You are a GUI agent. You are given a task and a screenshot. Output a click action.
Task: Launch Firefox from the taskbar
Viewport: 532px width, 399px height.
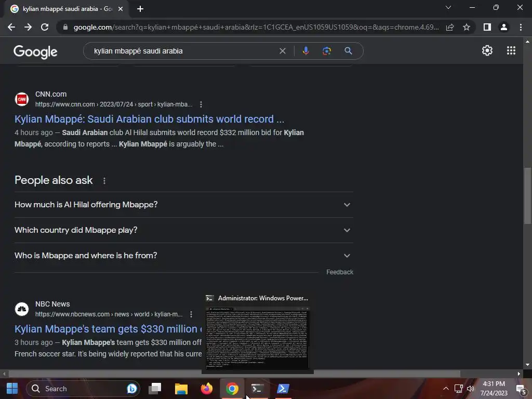206,389
